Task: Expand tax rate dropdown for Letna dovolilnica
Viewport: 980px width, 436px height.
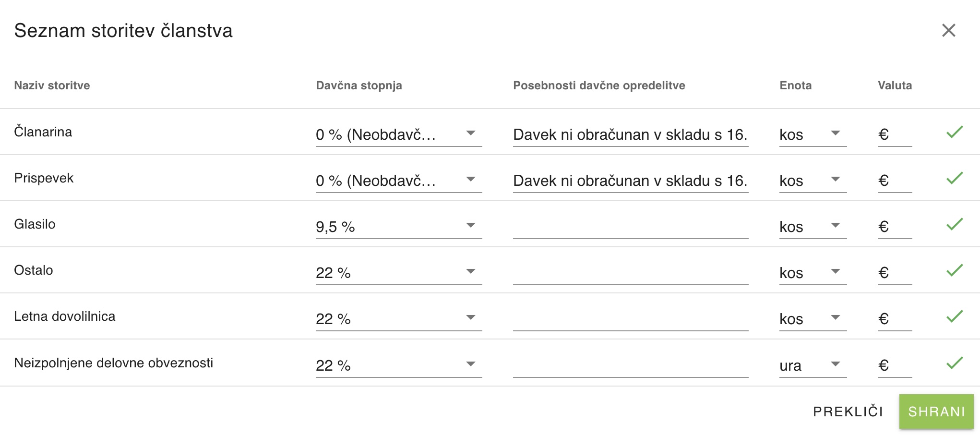Action: coord(399,319)
